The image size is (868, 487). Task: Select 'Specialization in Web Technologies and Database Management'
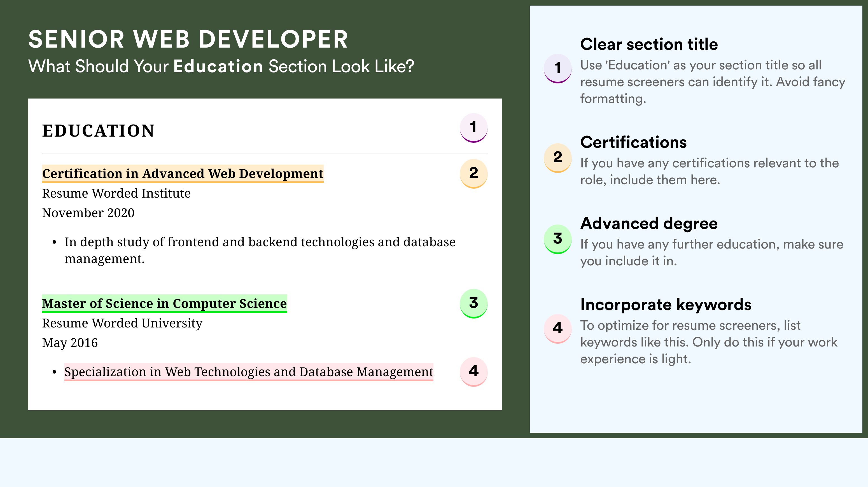(249, 372)
